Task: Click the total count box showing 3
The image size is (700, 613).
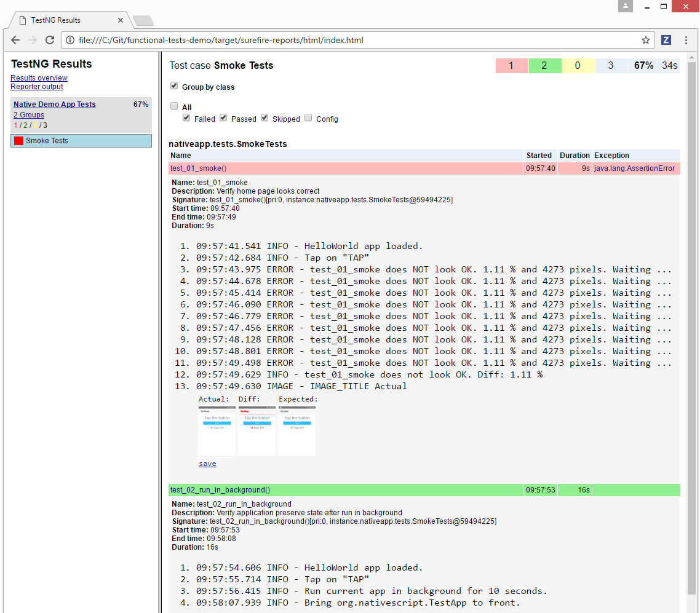Action: pyautogui.click(x=611, y=66)
